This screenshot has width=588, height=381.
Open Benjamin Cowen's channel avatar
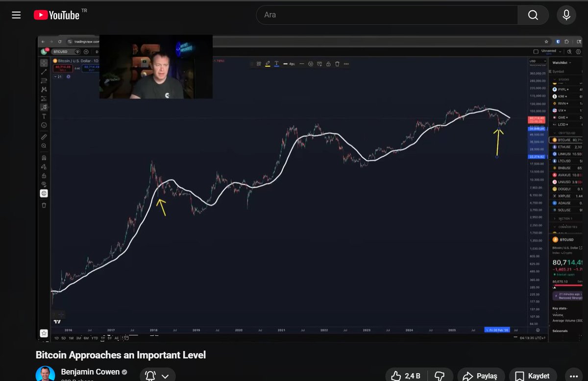click(x=45, y=374)
